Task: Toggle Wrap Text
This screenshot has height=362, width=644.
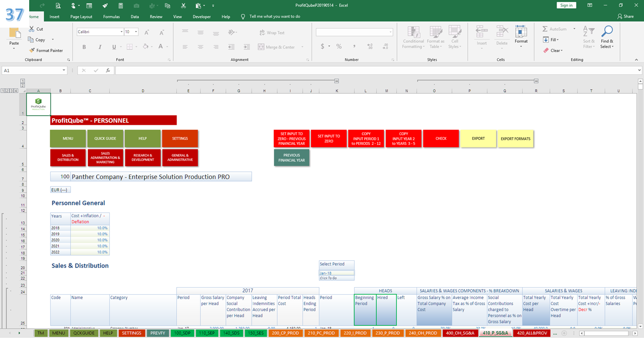Action: [272, 33]
